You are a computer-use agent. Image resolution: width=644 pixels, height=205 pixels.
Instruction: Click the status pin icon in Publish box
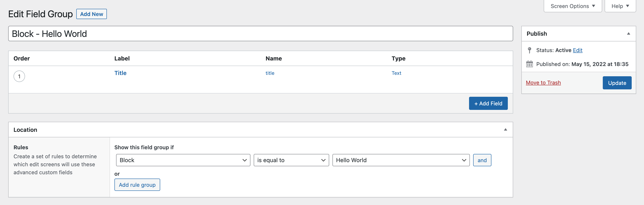(x=529, y=50)
